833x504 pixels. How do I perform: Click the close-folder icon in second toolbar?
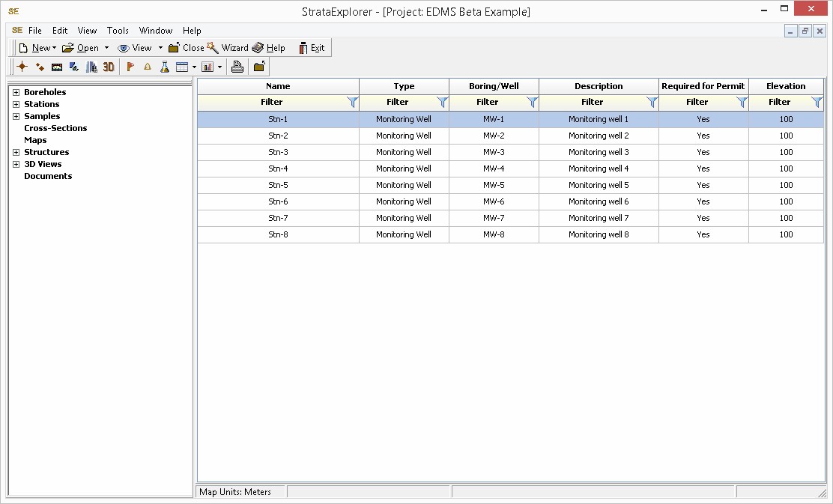point(259,67)
